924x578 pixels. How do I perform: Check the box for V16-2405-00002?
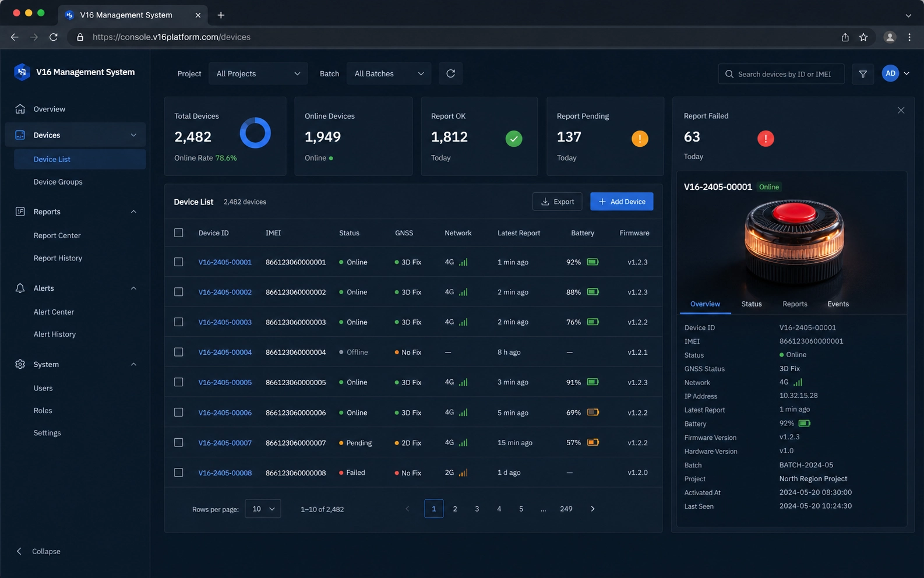pos(179,292)
